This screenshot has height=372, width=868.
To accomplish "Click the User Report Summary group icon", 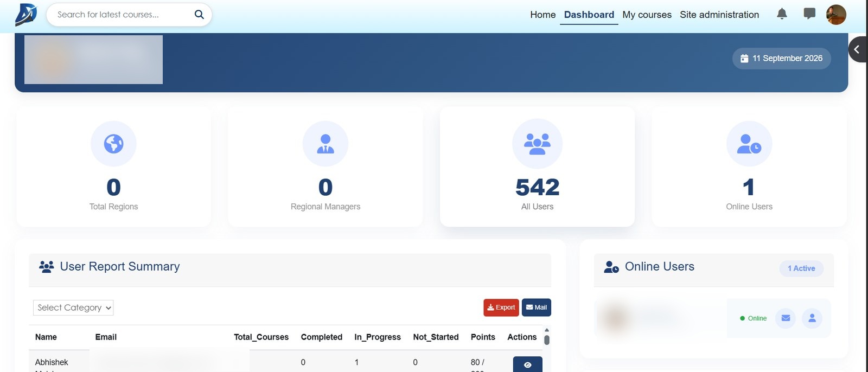I will pyautogui.click(x=47, y=267).
